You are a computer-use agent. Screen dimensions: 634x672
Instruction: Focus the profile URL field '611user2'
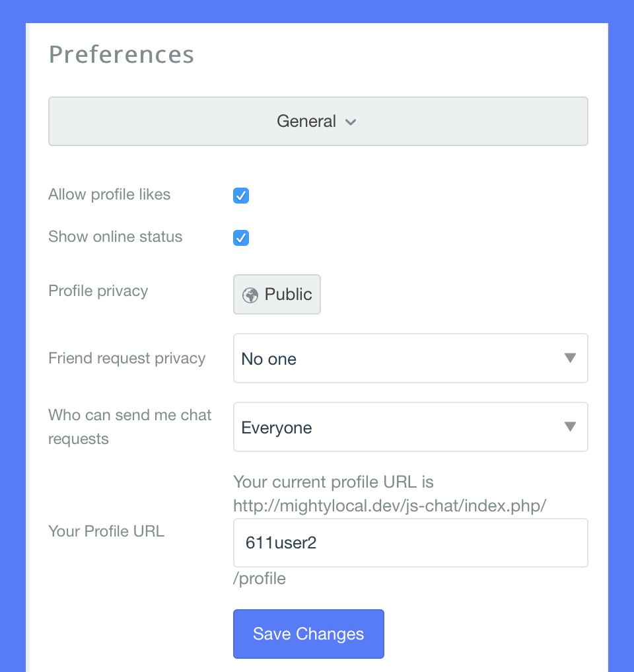tap(410, 542)
